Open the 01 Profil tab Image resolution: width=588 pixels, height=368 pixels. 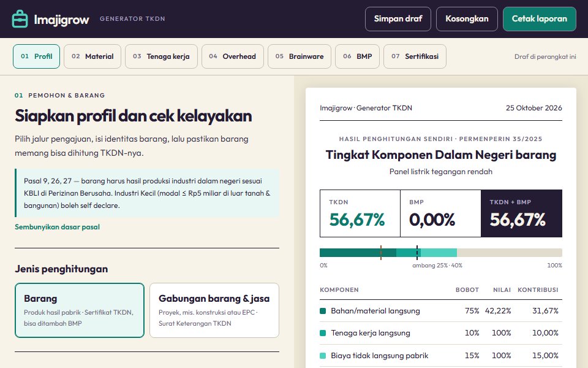[36, 56]
